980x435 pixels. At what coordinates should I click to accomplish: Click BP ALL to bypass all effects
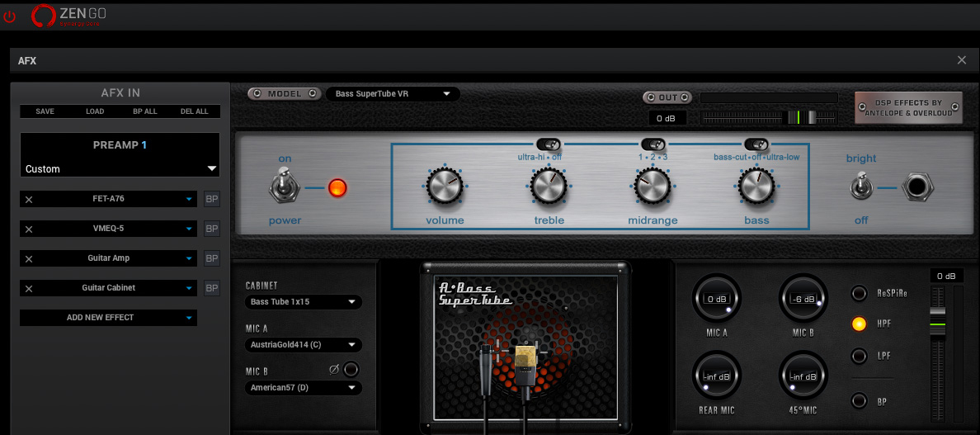point(145,111)
